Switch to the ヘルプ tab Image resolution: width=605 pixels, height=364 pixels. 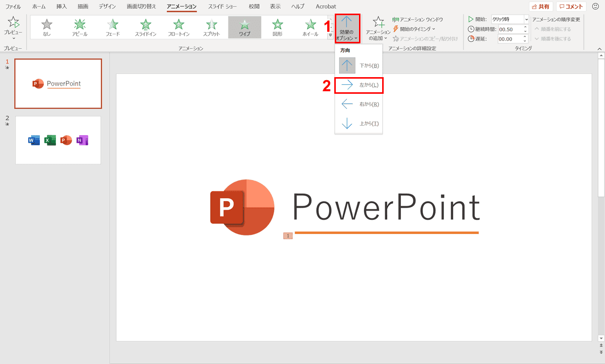(x=298, y=7)
